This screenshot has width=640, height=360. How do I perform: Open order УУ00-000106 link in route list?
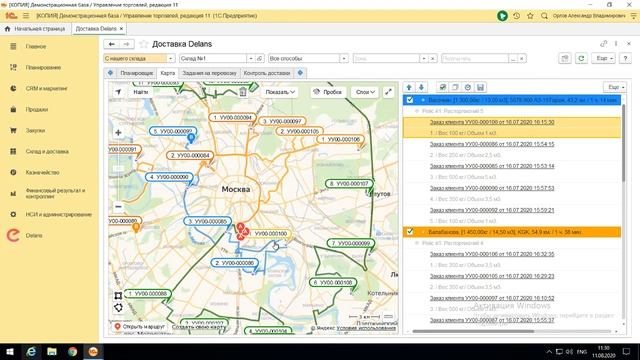(x=492, y=254)
